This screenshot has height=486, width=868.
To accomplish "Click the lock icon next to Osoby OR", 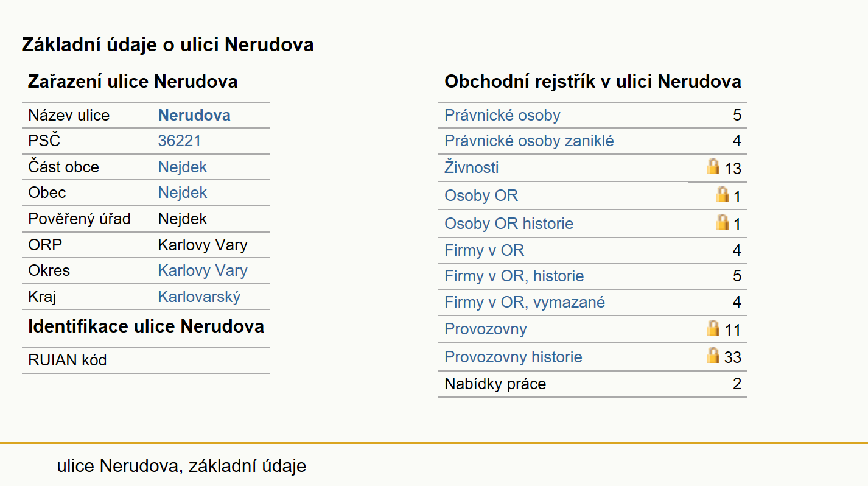I will pyautogui.click(x=723, y=195).
